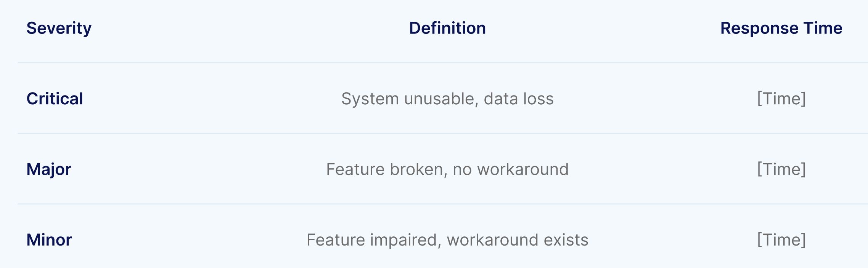Click 'Feature broken, no workaround' definition

click(447, 169)
